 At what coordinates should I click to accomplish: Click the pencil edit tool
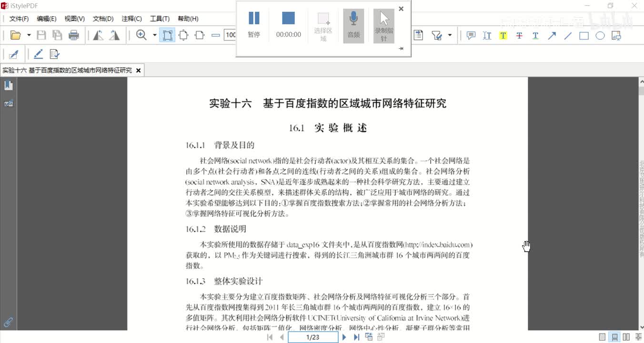tap(39, 54)
